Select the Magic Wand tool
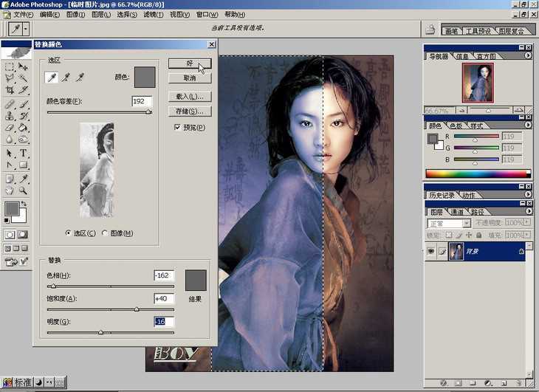Screen dimensions: 539x392 click(x=23, y=78)
